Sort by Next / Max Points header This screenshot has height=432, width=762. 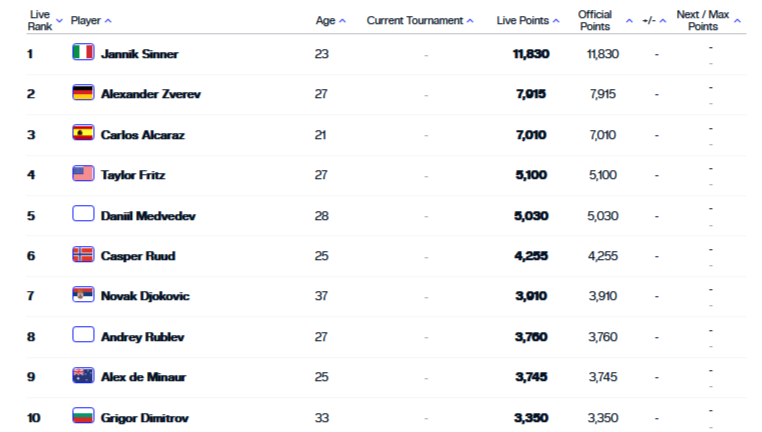[x=703, y=20]
